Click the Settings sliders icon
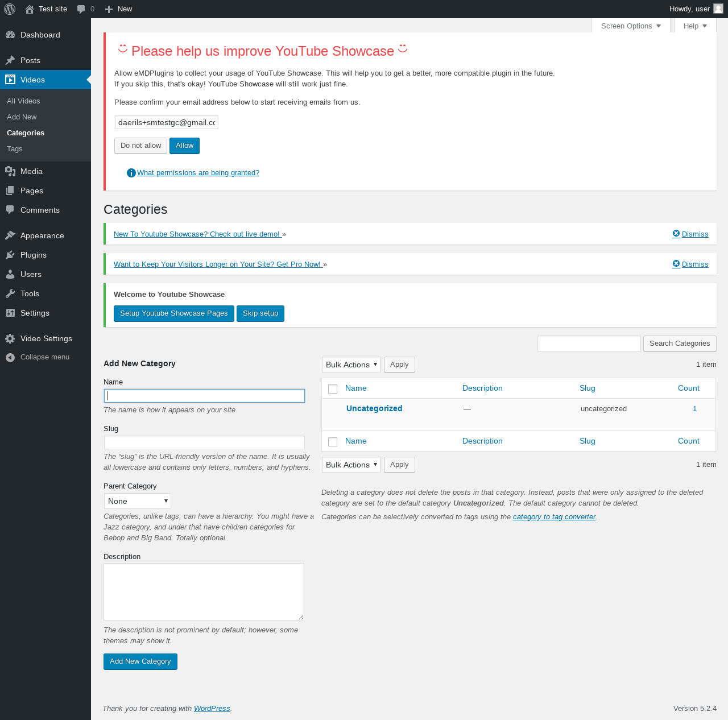 click(x=10, y=313)
